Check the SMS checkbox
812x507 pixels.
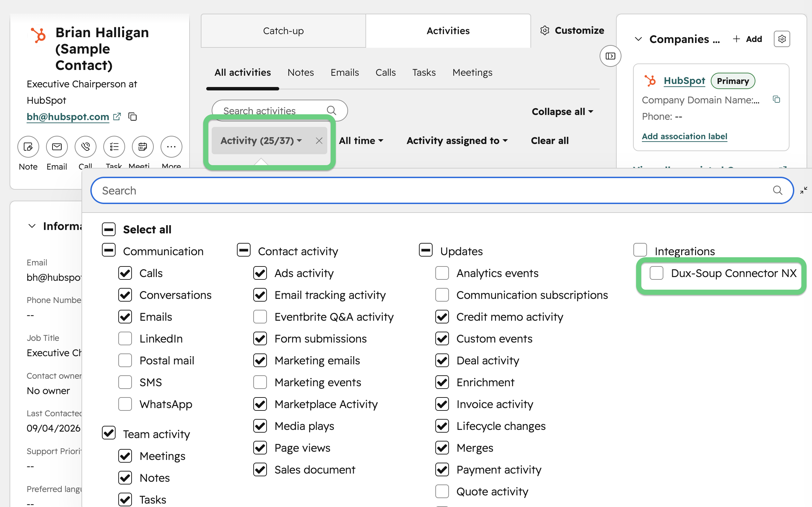coord(125,382)
